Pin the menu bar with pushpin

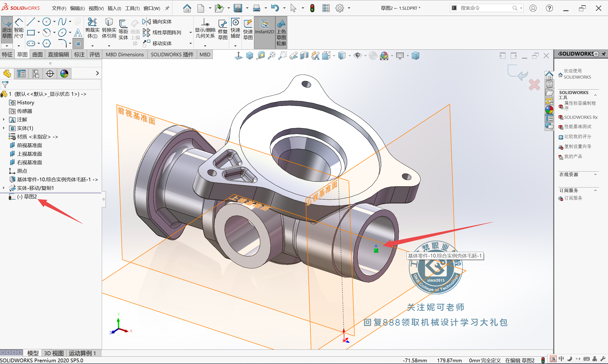pyautogui.click(x=167, y=8)
